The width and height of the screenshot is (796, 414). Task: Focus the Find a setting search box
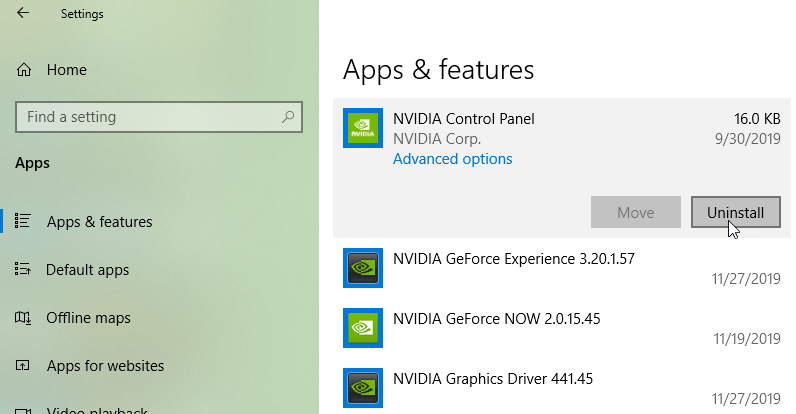point(159,117)
